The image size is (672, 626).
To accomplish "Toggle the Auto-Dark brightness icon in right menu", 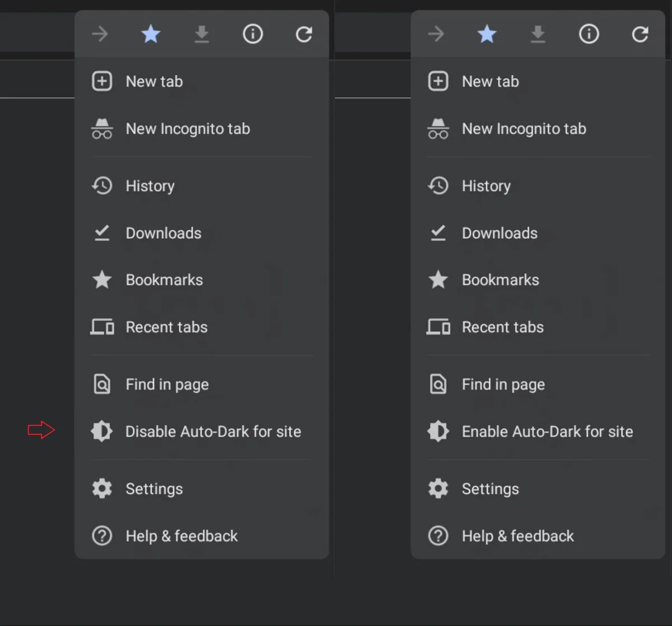I will (x=438, y=432).
